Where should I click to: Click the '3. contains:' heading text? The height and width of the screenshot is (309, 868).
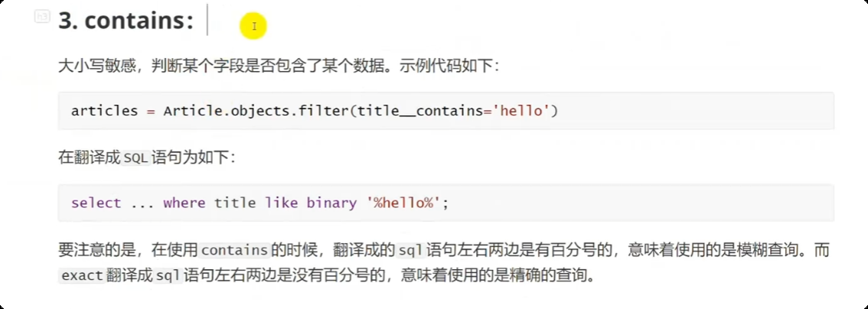point(126,21)
